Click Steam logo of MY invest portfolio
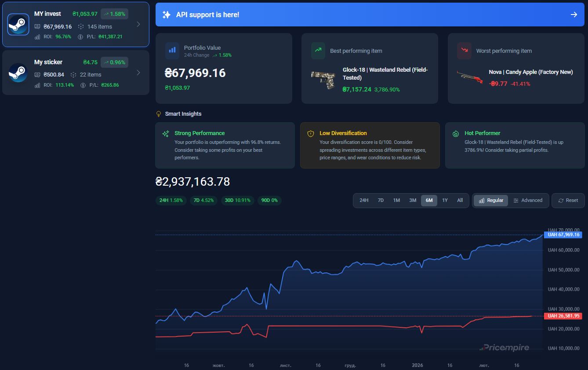588x370 pixels. 18,25
